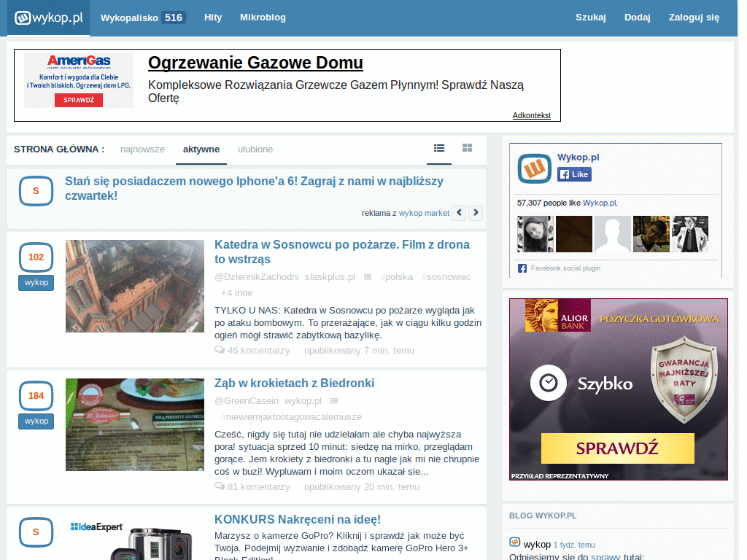This screenshot has height=560, width=747.
Task: Open the wykop.pl logo home link
Action: coord(49,17)
